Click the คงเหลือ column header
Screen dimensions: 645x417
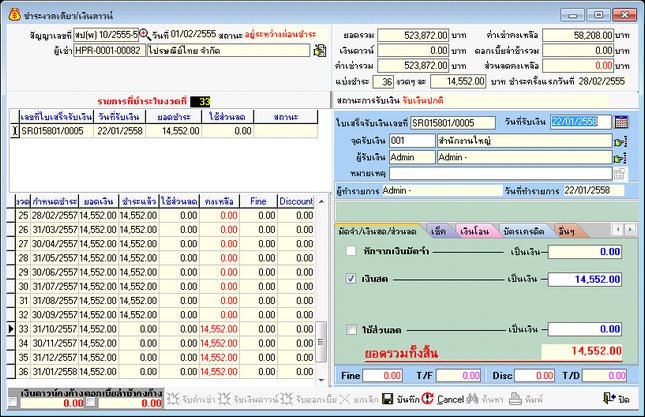pyautogui.click(x=219, y=202)
